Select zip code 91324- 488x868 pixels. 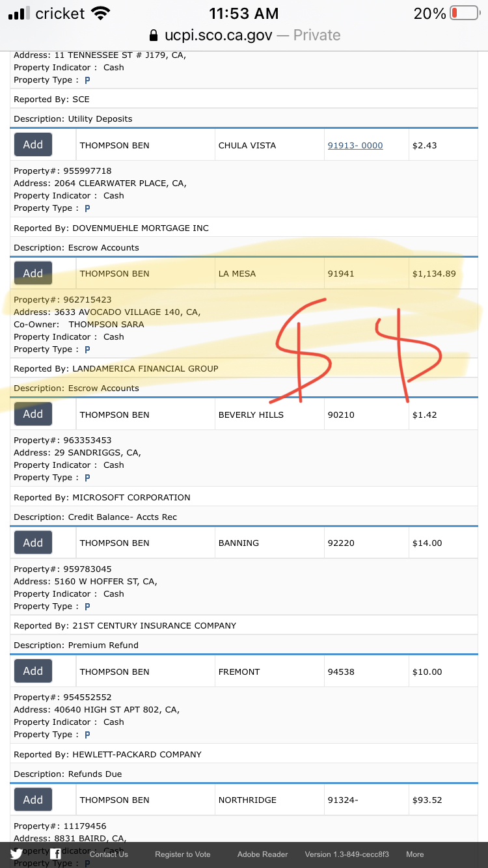click(343, 800)
